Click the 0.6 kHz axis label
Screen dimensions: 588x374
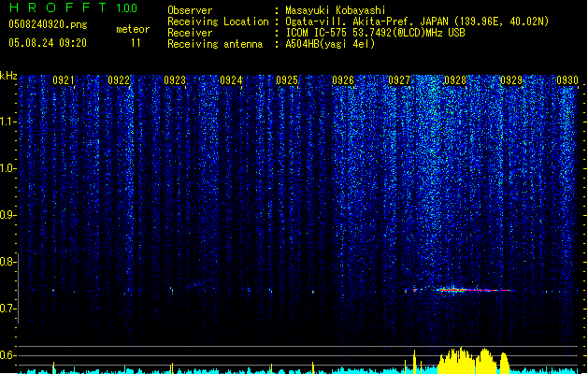7,355
